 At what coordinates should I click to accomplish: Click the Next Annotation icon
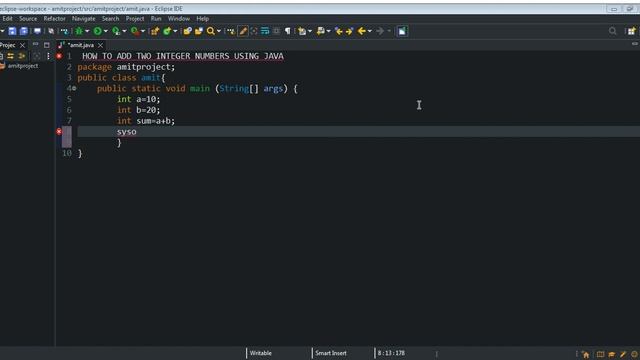[302, 31]
